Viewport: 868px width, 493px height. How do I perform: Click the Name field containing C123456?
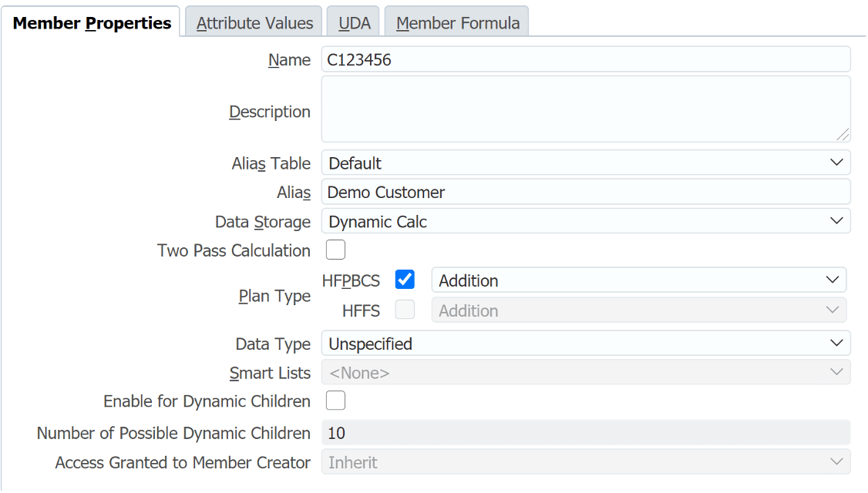point(585,59)
